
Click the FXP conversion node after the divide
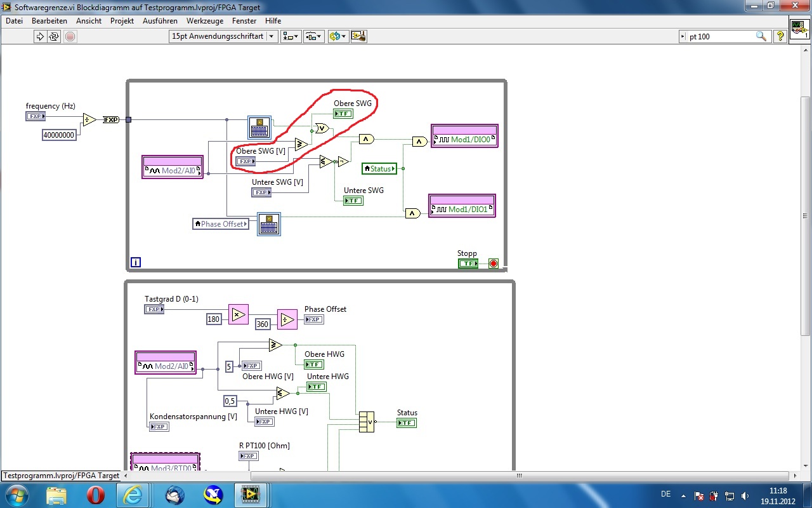[x=111, y=119]
